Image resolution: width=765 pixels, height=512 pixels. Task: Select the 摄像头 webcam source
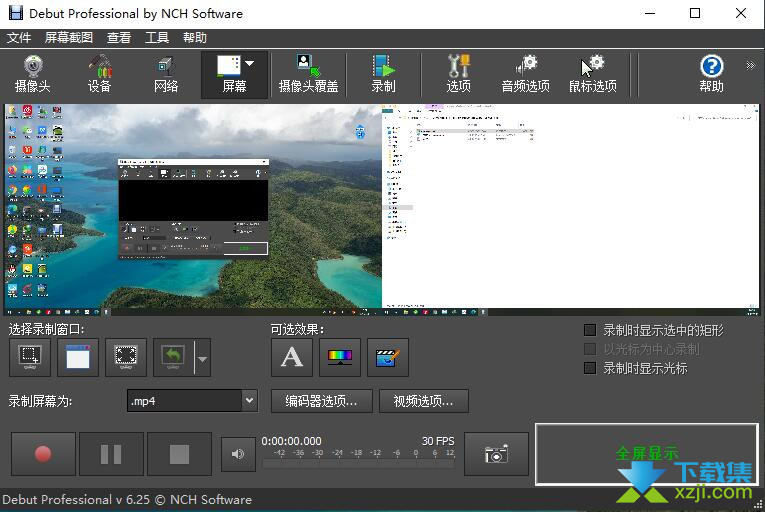pyautogui.click(x=33, y=75)
